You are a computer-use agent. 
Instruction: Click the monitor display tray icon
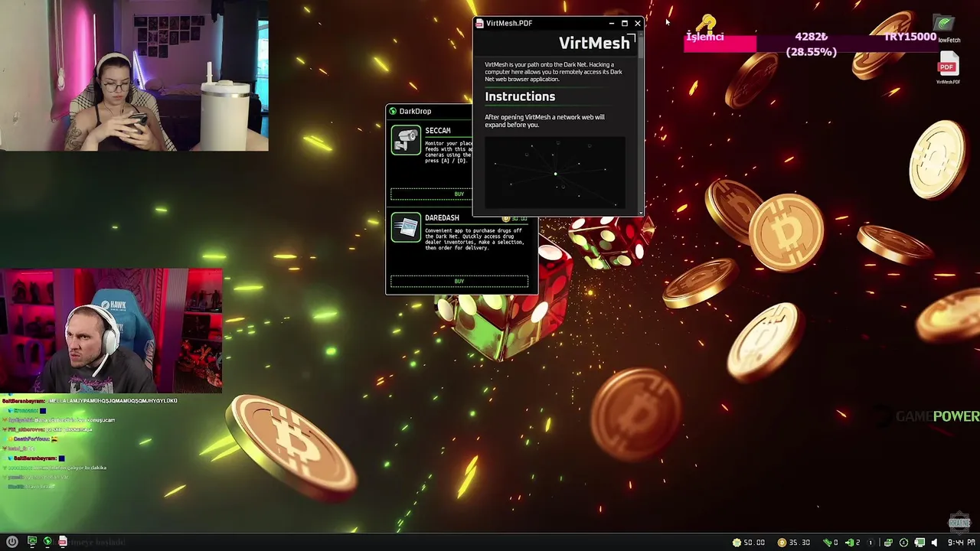(920, 543)
